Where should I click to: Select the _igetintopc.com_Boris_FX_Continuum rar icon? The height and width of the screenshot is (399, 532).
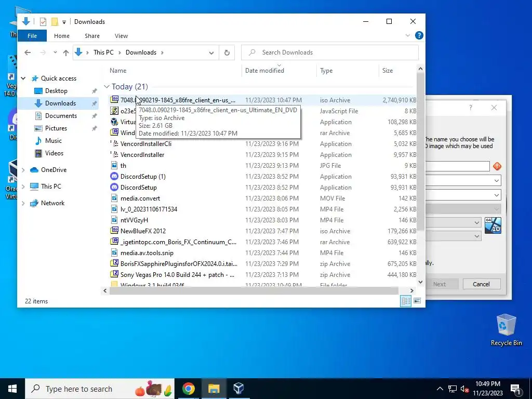[114, 242]
